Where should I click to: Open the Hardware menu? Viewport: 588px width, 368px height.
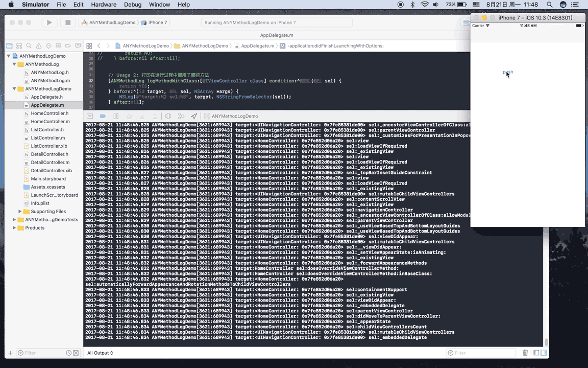click(x=104, y=5)
